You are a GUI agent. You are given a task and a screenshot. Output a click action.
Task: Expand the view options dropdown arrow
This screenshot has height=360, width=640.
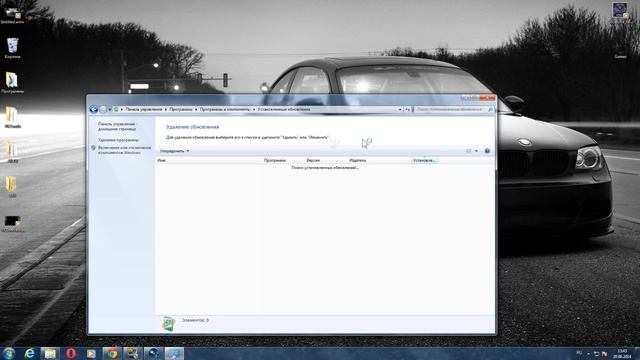tap(476, 151)
